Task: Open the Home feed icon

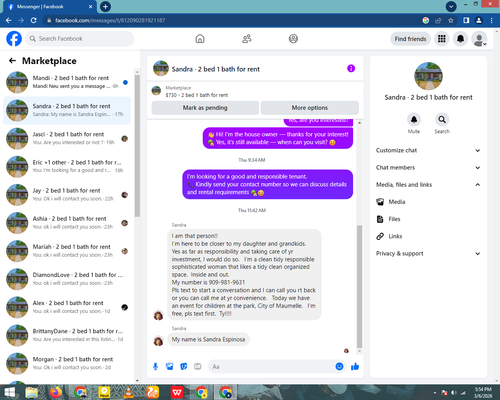Action: (200, 39)
